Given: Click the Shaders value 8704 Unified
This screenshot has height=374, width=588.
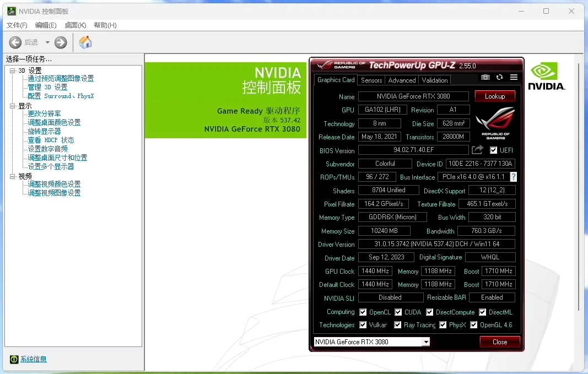Looking at the screenshot, I should 389,190.
